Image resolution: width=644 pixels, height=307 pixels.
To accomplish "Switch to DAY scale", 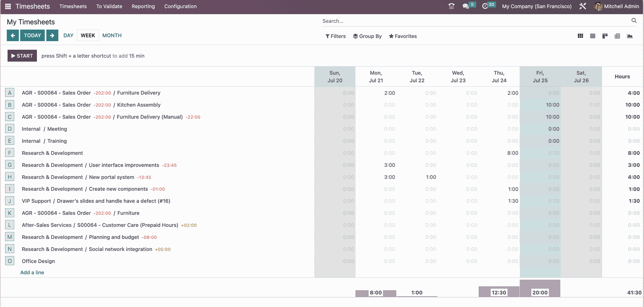I will [x=68, y=35].
